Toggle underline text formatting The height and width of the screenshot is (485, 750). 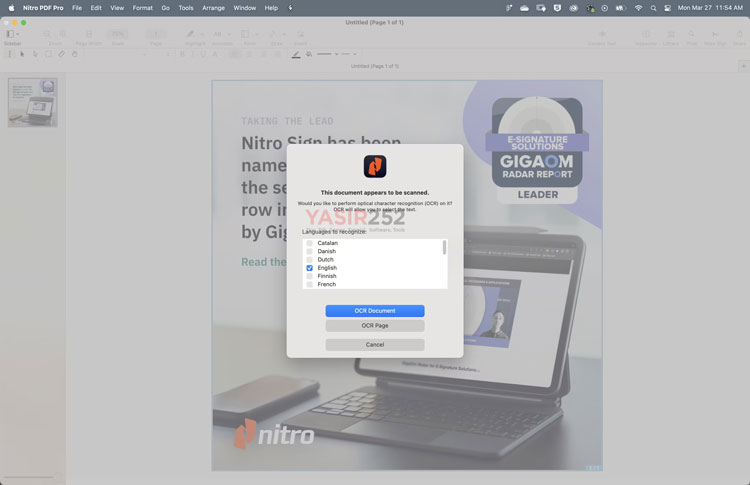coord(204,54)
